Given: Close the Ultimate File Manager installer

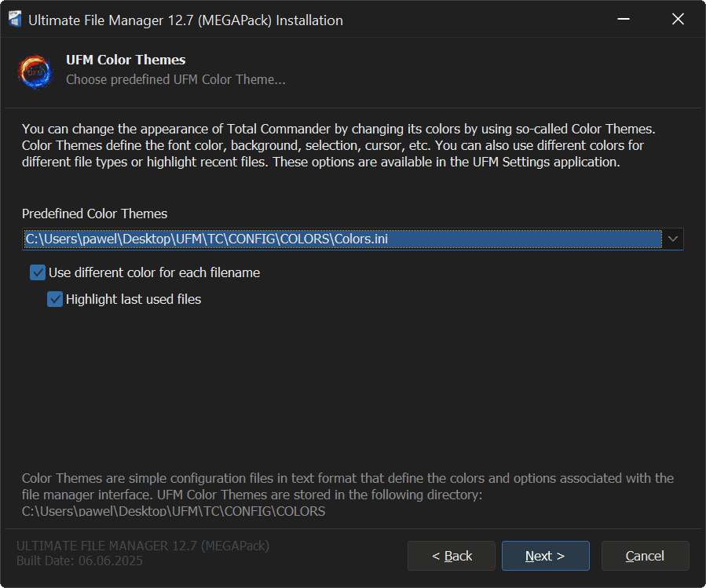Looking at the screenshot, I should click(678, 20).
